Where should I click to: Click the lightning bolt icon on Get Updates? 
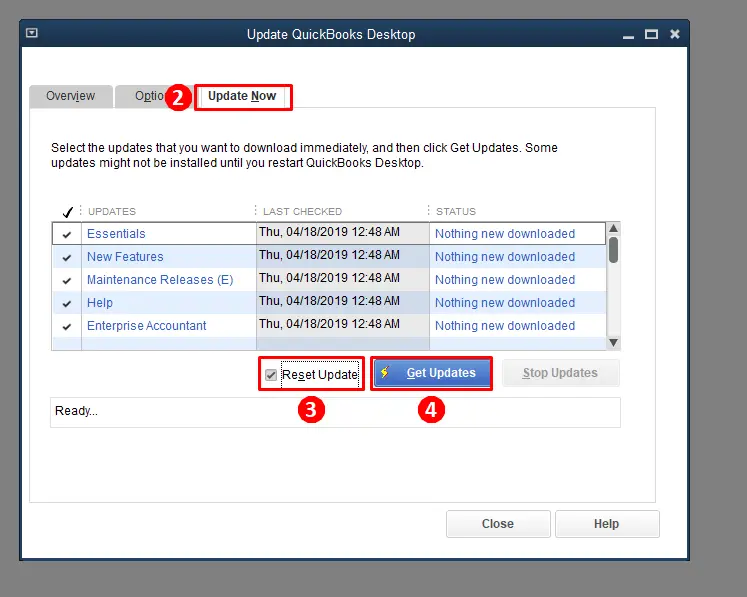(385, 372)
